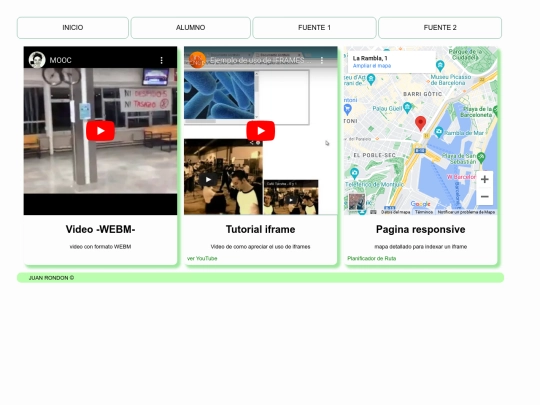Click 'Notificar un problema de Maps' on map
This screenshot has width=540, height=405.
pos(466,212)
